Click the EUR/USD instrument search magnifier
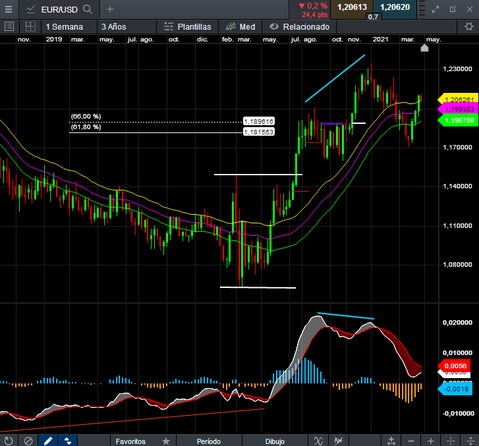The height and width of the screenshot is (446, 479). point(87,9)
